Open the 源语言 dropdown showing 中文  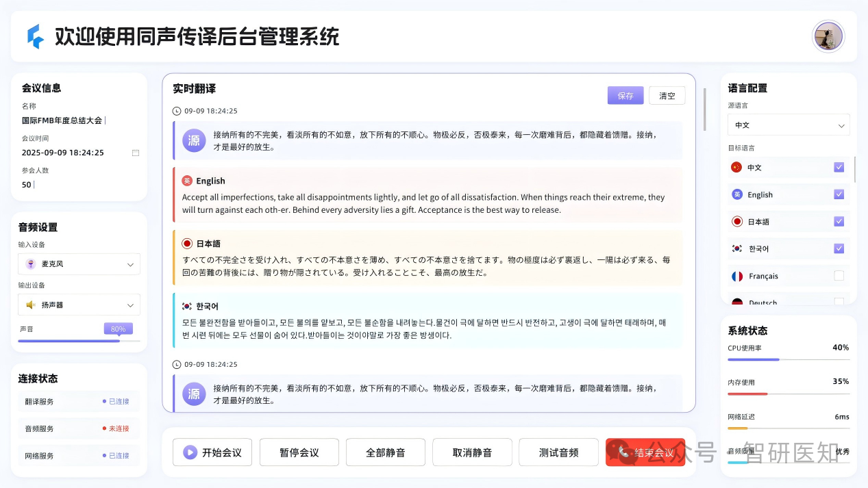788,125
